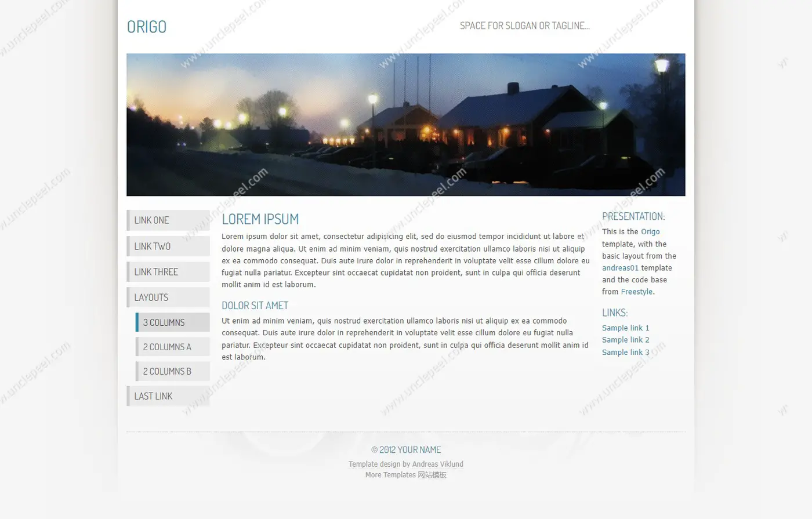Click the LOREM IPSUM heading

[x=260, y=219]
